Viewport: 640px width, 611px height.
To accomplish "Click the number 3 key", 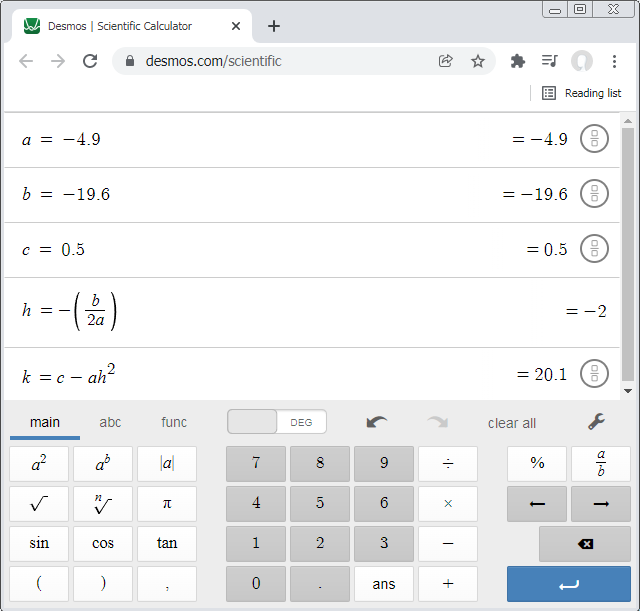I will [384, 544].
